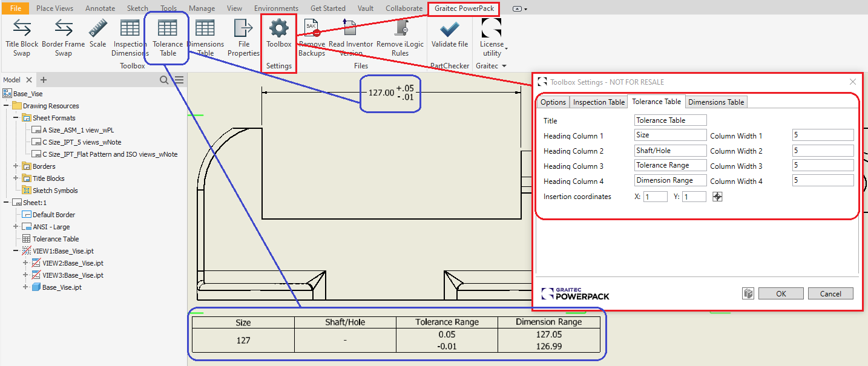
Task: Click the X insertion coordinate field
Action: (655, 197)
